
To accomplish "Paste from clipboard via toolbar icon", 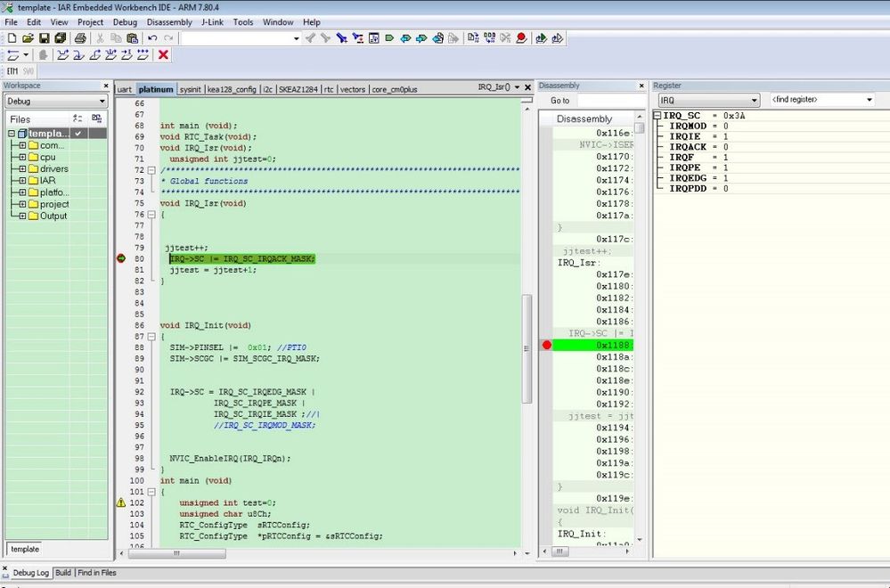I will tap(132, 38).
